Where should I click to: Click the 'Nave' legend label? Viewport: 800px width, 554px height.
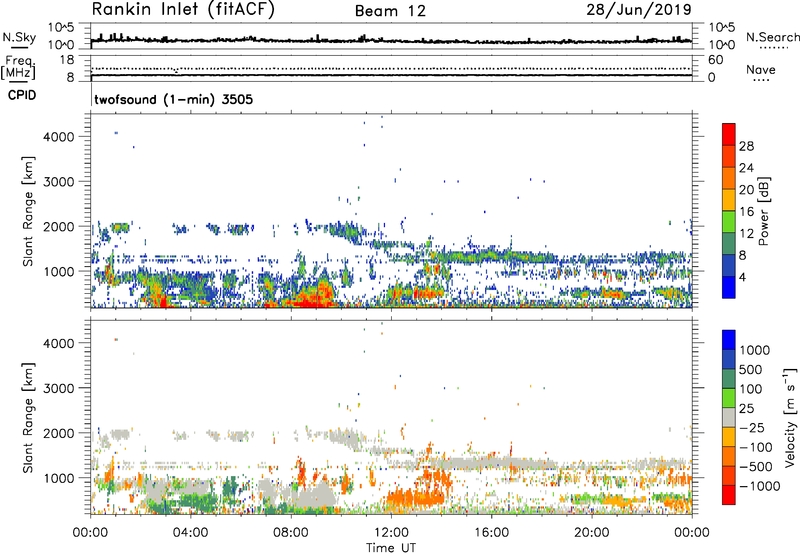pos(761,69)
